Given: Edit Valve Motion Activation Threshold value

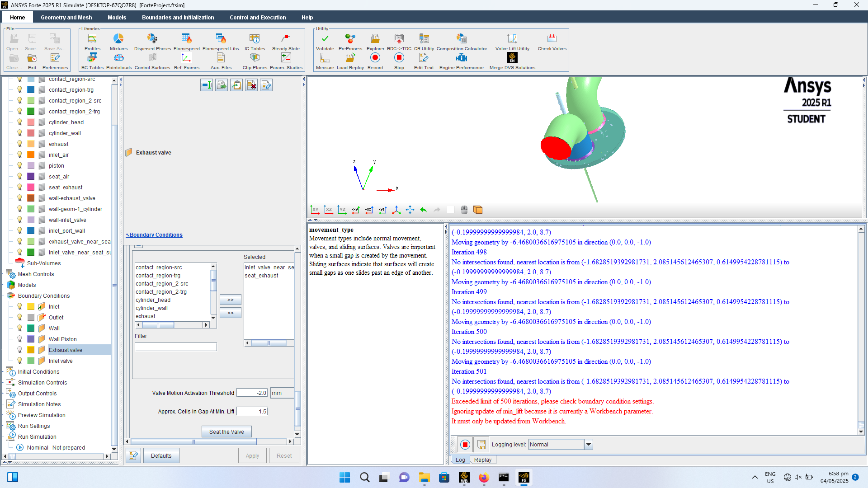Looking at the screenshot, I should (x=252, y=393).
